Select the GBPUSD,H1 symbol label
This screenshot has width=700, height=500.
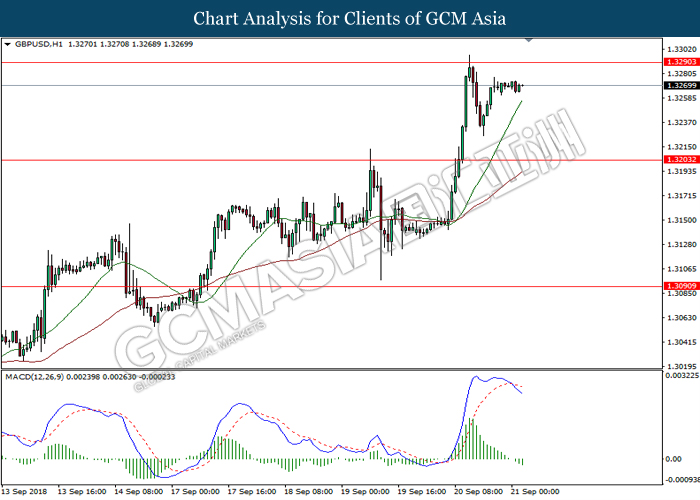click(x=39, y=44)
